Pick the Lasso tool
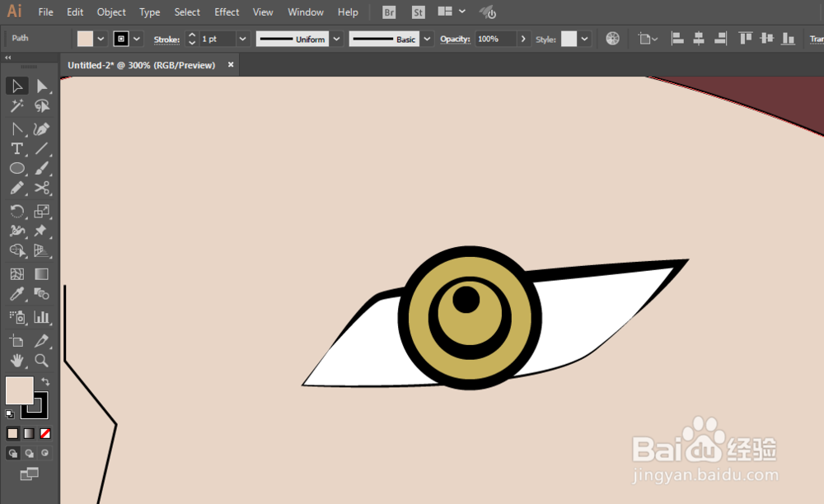824x504 pixels. tap(41, 106)
